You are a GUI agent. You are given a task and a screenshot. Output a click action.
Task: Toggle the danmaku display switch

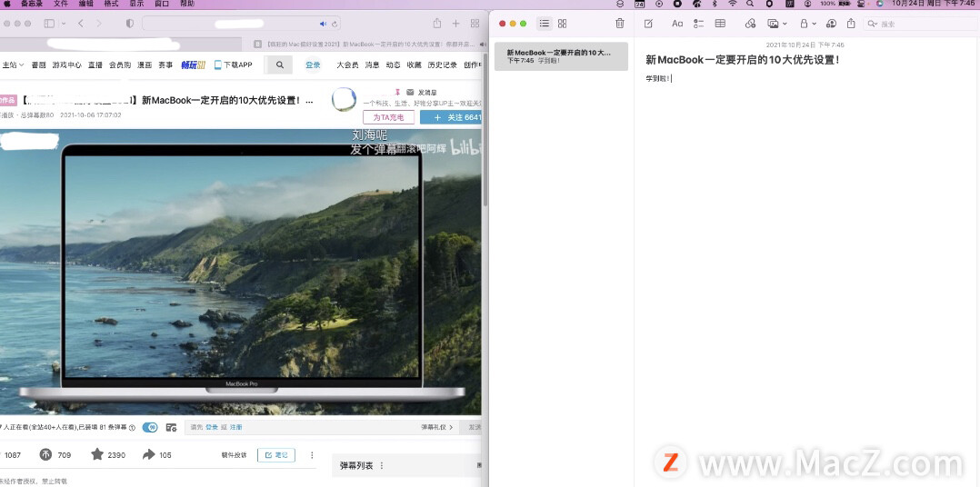[150, 427]
